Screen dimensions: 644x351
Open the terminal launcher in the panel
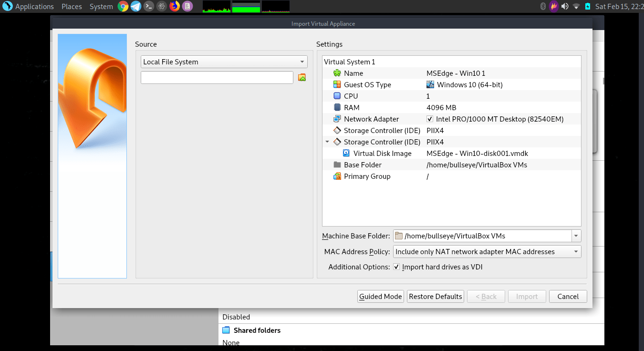point(149,6)
